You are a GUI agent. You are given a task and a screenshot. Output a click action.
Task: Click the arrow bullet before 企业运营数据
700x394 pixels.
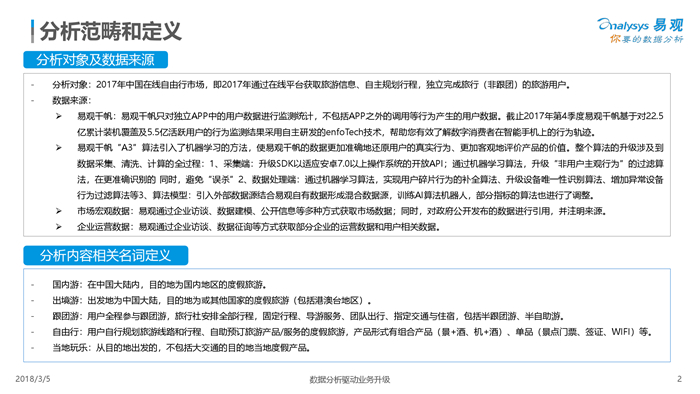(x=58, y=227)
